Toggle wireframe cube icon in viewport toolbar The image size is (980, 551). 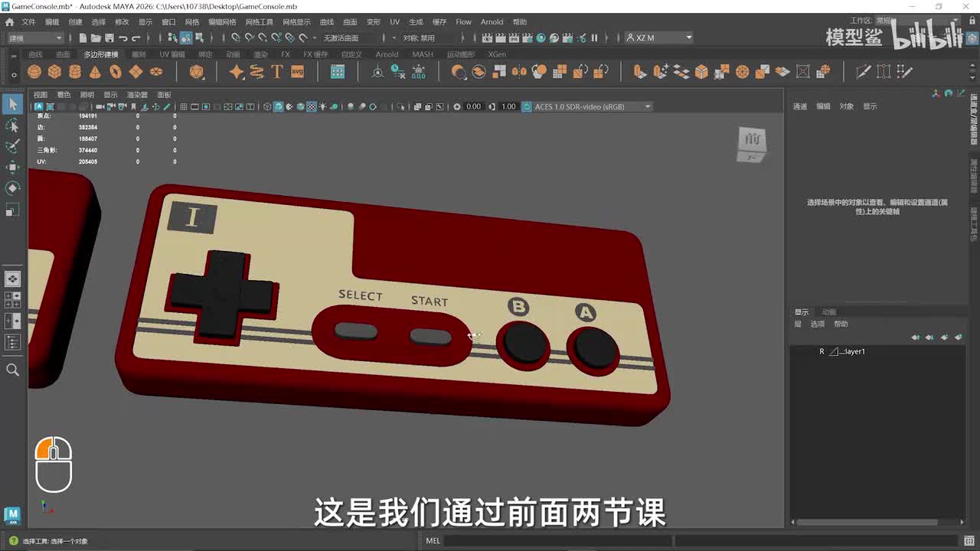click(267, 106)
